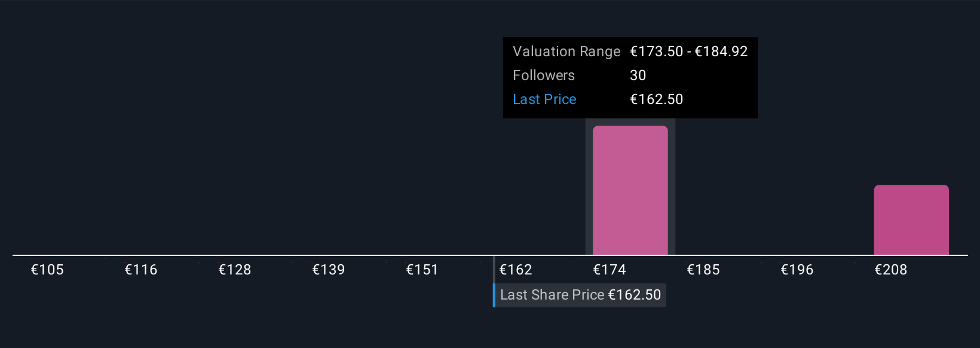Click the vertical last share price marker line
The image size is (980, 348).
click(494, 269)
